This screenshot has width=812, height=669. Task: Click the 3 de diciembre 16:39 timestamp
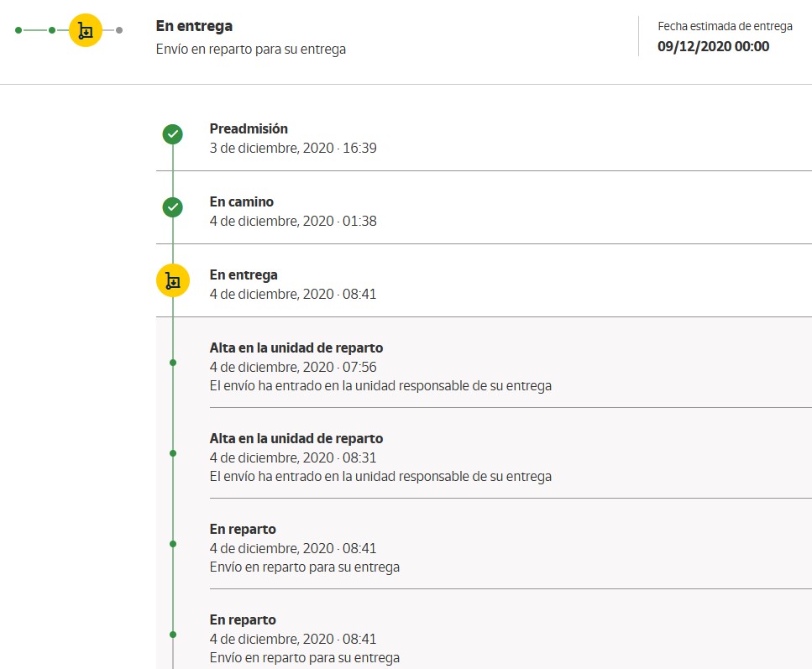click(x=292, y=148)
